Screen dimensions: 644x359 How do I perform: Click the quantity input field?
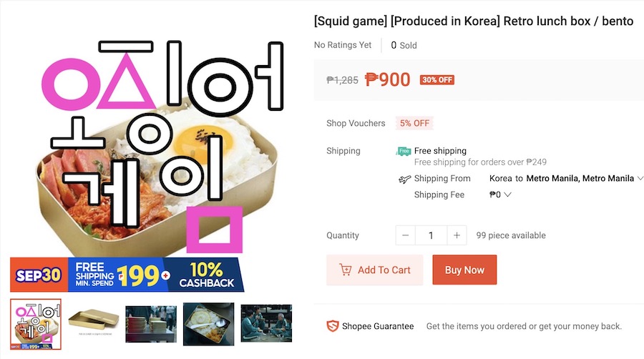[431, 235]
